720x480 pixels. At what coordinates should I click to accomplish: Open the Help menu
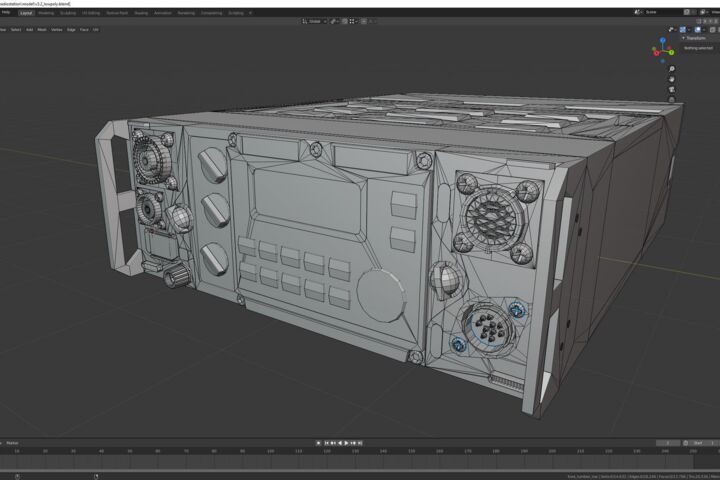pos(6,12)
